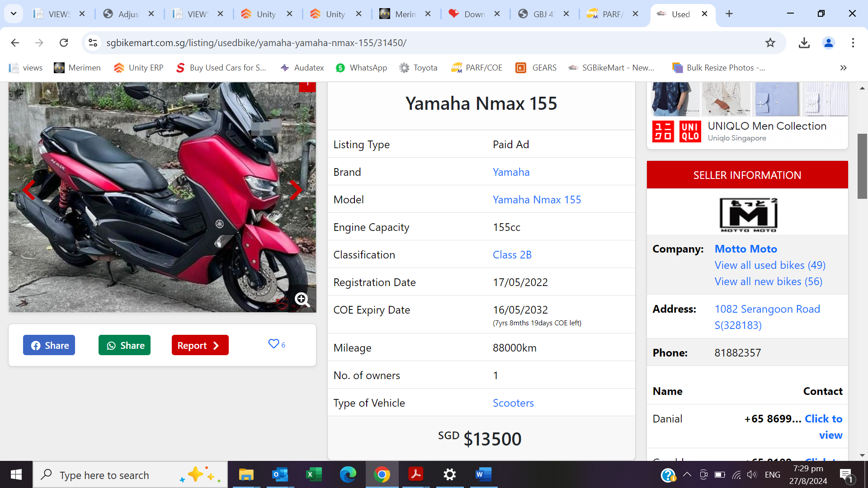Click the page vertical scrollbar thumb
The image size is (868, 488).
tap(862, 166)
